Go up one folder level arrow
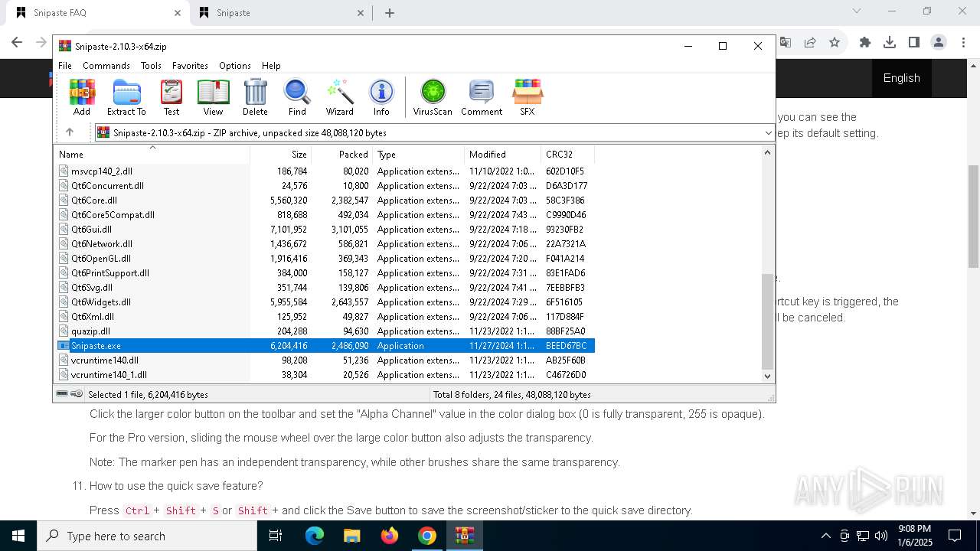This screenshot has height=551, width=980. point(70,132)
